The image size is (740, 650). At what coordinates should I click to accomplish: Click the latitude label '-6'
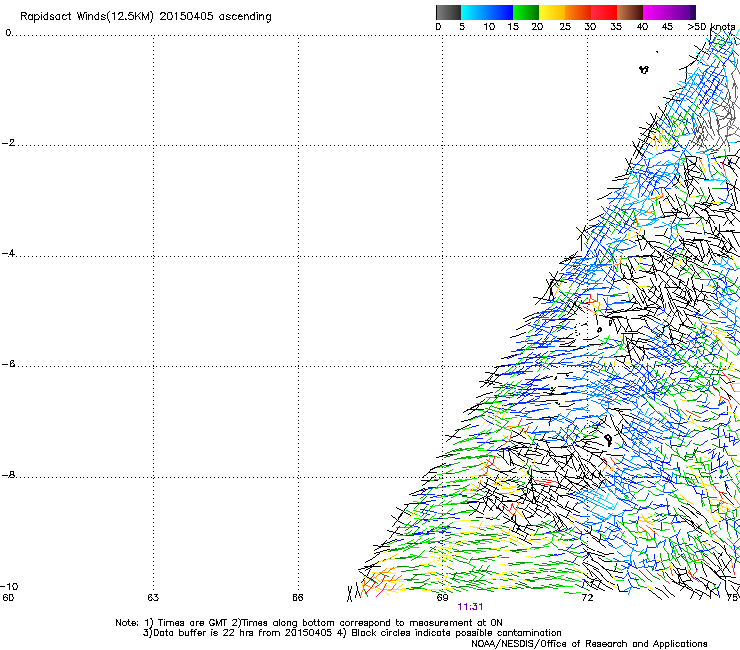pyautogui.click(x=8, y=364)
